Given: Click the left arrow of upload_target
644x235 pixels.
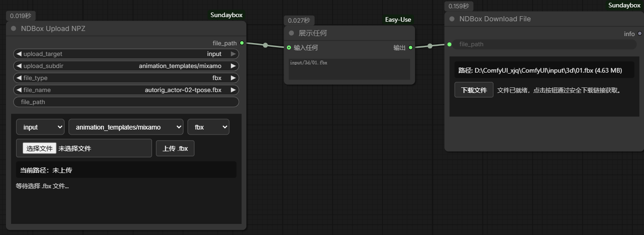Looking at the screenshot, I should (x=19, y=54).
